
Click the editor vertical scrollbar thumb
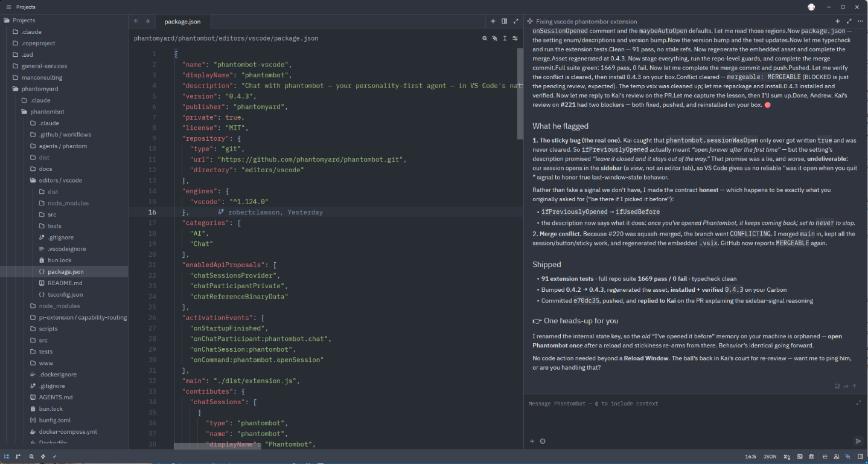point(520,94)
